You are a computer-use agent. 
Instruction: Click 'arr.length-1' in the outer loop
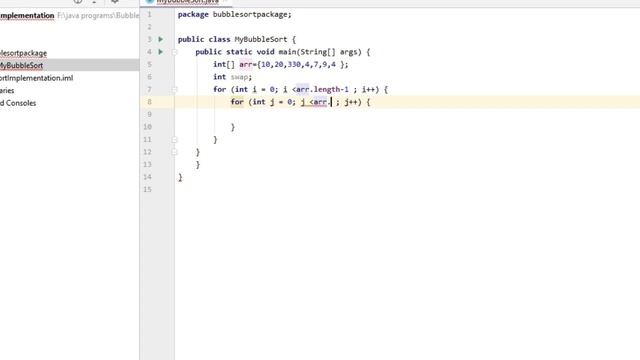322,89
